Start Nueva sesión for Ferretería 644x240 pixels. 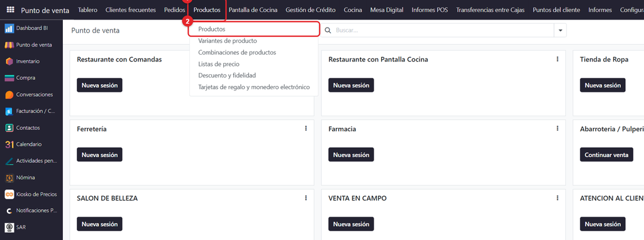99,155
